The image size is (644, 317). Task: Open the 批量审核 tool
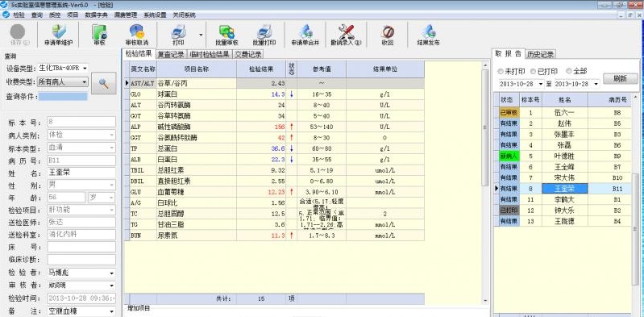point(226,31)
